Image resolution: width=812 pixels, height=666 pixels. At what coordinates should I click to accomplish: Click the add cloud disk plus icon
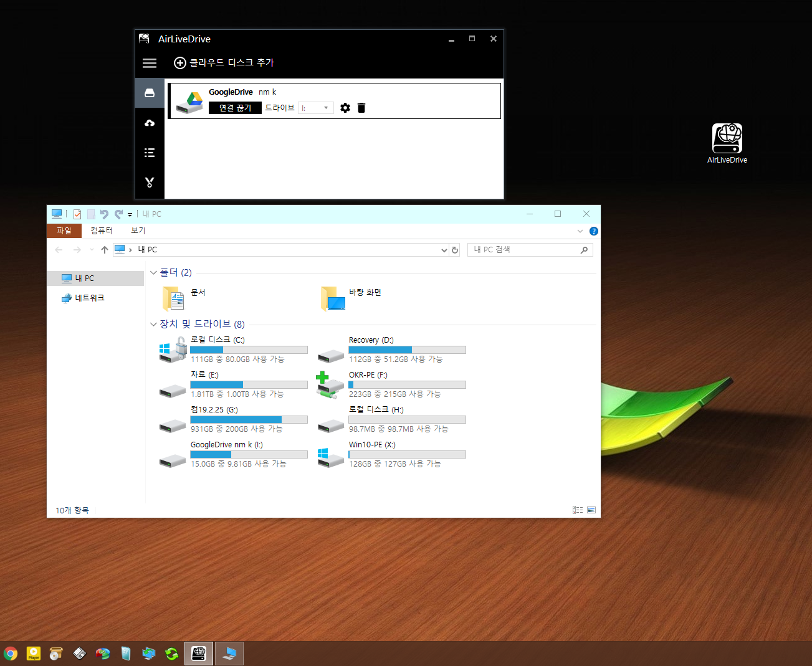180,63
